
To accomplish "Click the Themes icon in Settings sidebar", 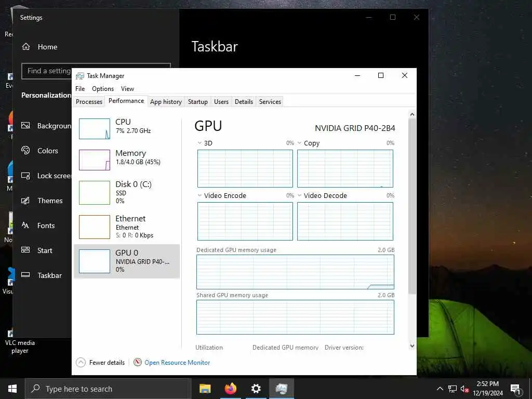I will [x=25, y=201].
